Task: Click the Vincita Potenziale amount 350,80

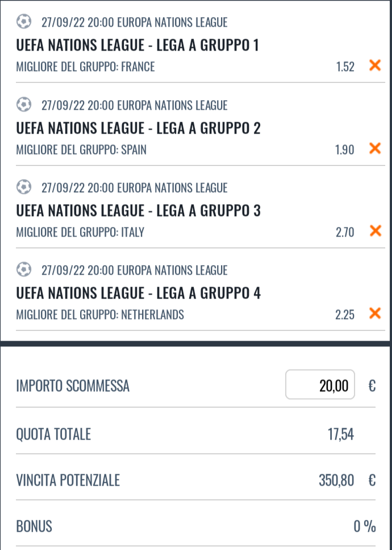Action: (x=336, y=481)
